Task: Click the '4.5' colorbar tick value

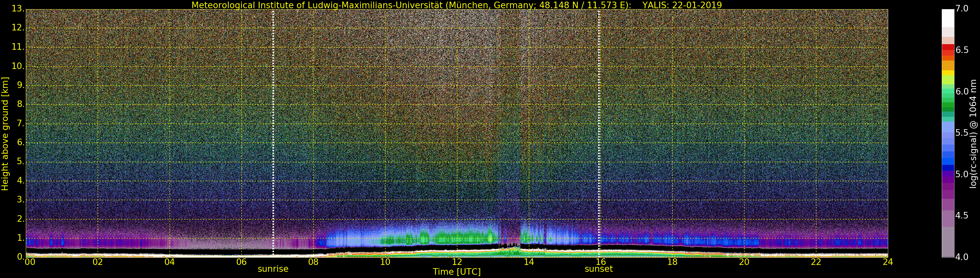Action: (x=962, y=216)
